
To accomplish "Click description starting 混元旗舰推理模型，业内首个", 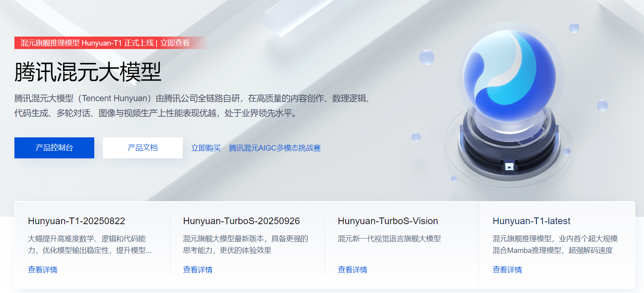I will (x=555, y=244).
